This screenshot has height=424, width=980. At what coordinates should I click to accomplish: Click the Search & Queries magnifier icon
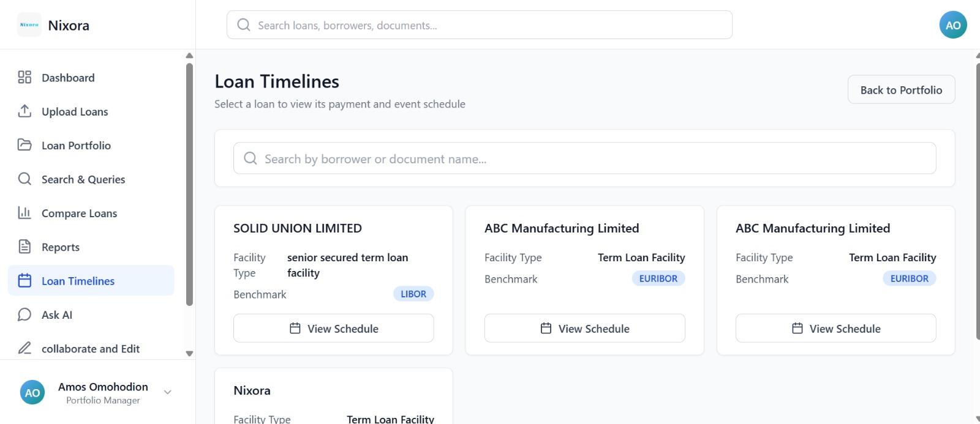tap(24, 179)
